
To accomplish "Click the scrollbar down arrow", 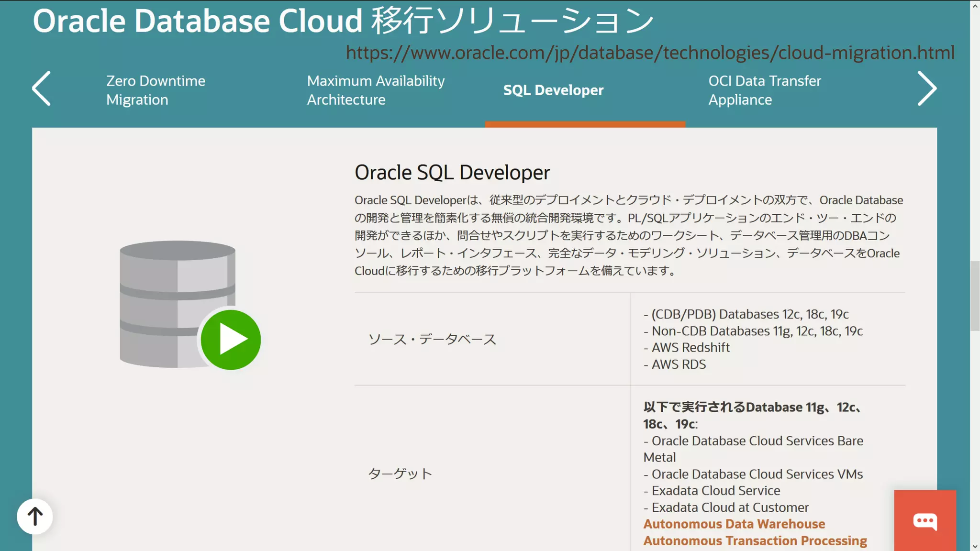I will click(x=975, y=546).
